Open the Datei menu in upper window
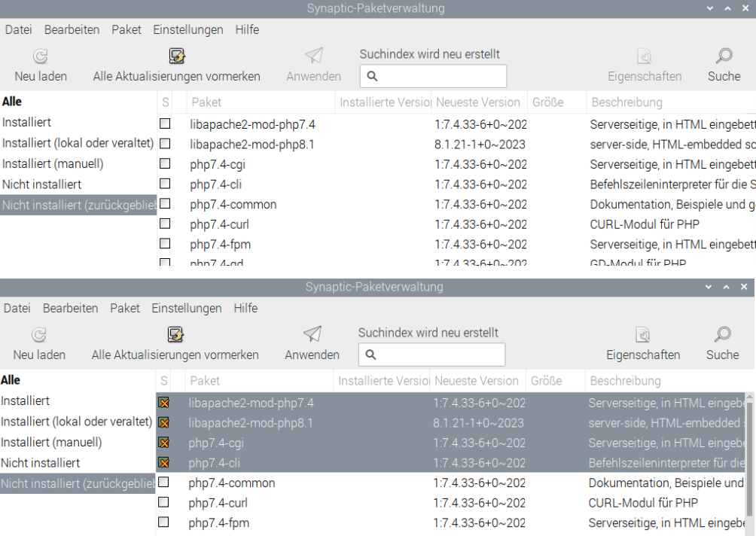The image size is (756, 536). click(18, 29)
